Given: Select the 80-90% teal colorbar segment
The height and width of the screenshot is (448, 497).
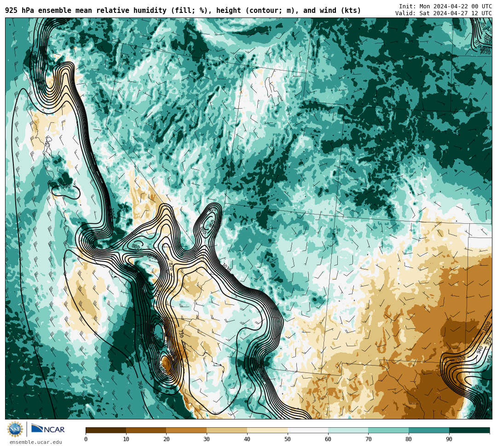Looking at the screenshot, I should pos(429,430).
